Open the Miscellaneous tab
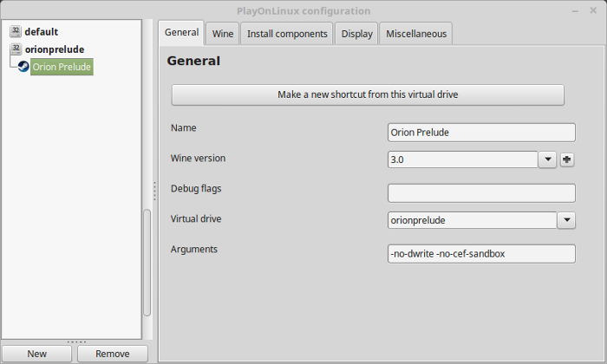 416,34
